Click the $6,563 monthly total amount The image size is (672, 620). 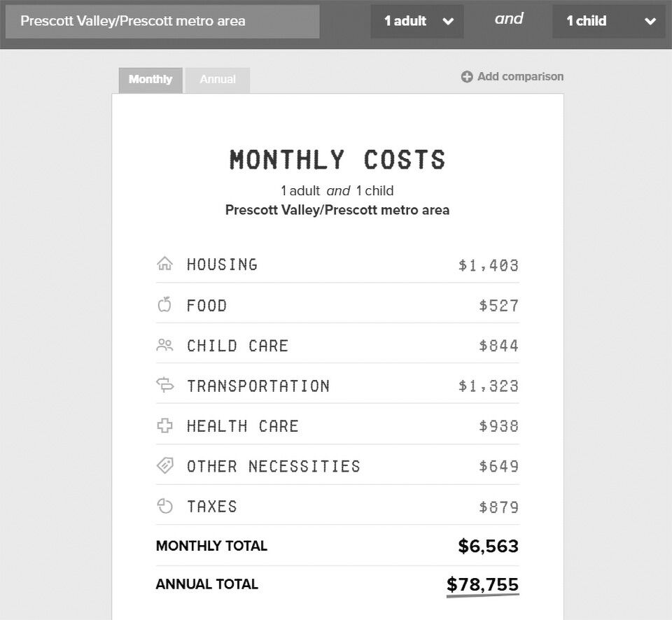coord(488,546)
